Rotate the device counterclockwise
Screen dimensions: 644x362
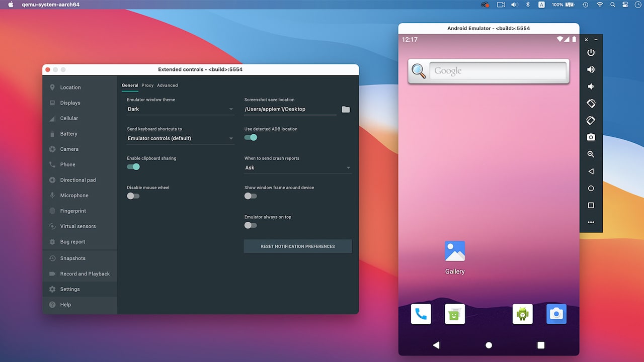coord(591,103)
